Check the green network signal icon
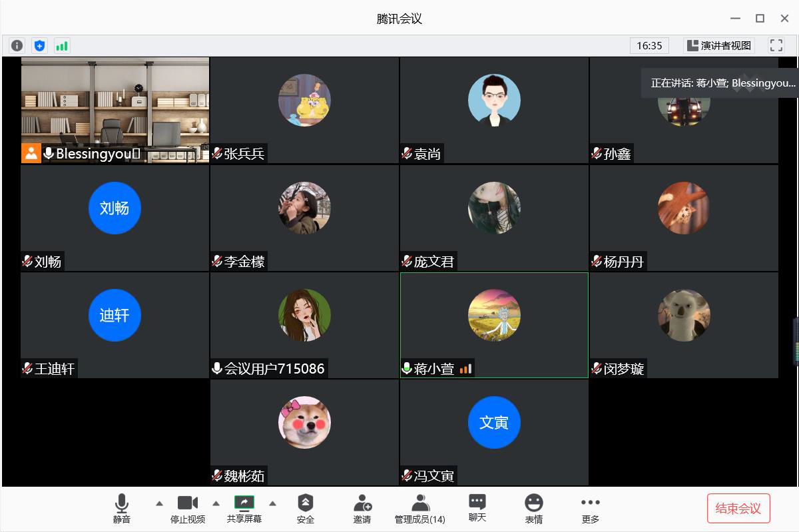799x532 pixels. coord(62,45)
